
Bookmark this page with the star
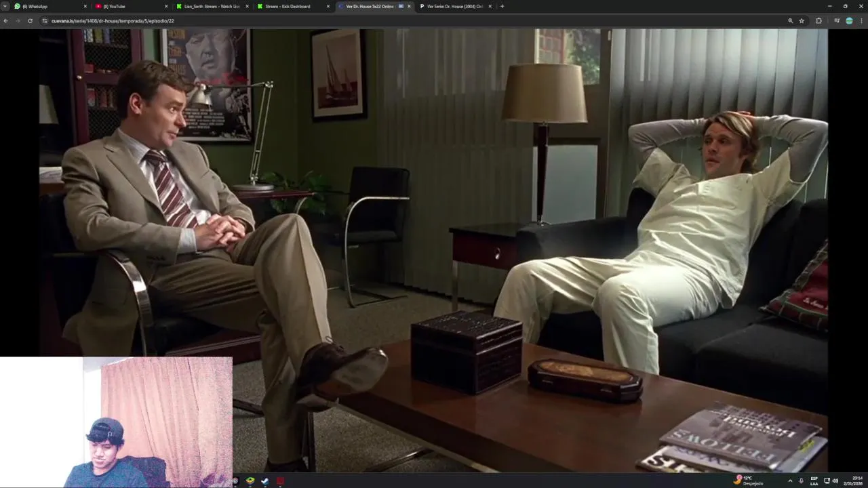[x=802, y=21]
